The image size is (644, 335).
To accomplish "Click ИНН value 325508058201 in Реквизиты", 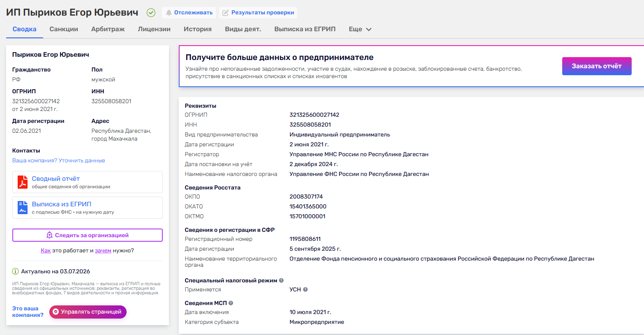I will click(310, 125).
